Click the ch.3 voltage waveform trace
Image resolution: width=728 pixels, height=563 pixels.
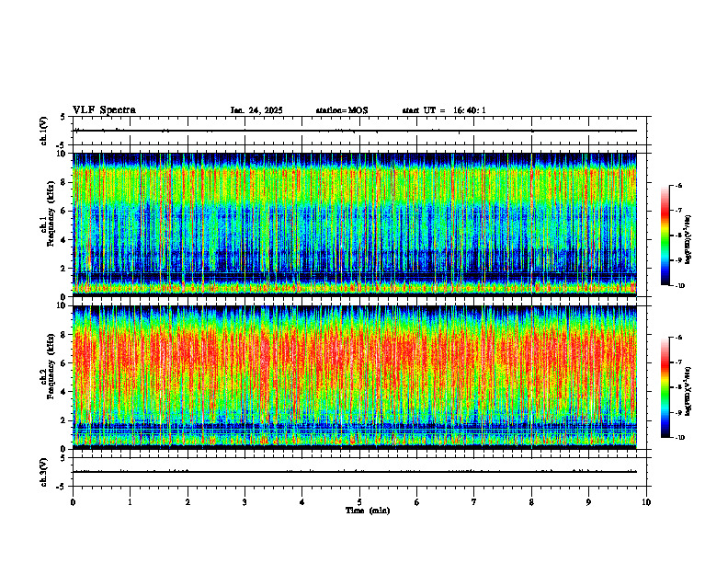[x=355, y=472]
